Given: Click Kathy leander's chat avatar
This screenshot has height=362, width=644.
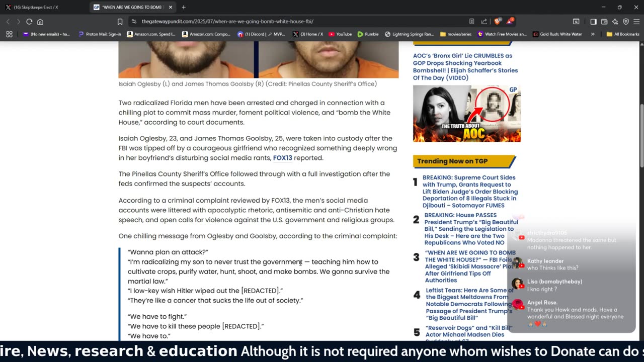Looking at the screenshot, I should 517,262.
